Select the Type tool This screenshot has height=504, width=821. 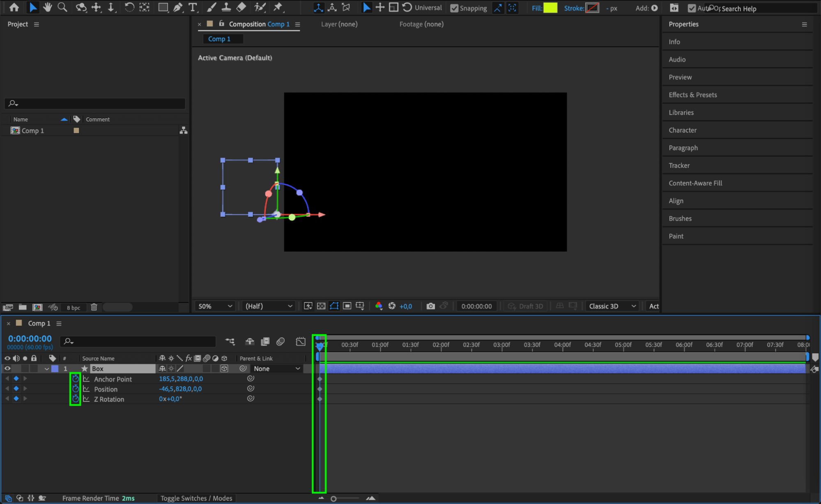click(x=192, y=7)
